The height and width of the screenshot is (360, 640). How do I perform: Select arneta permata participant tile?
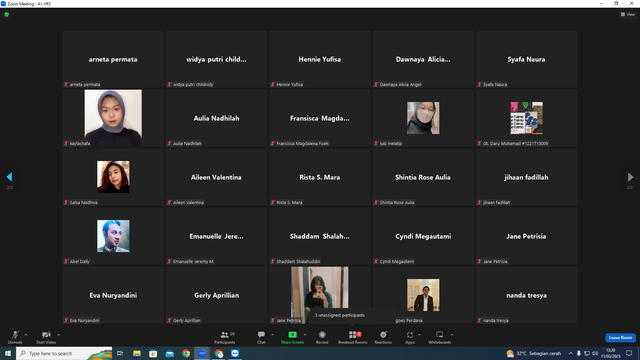[113, 59]
